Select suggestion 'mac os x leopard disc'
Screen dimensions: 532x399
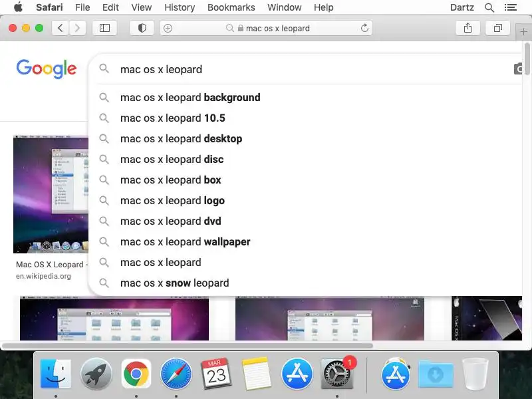click(305, 160)
